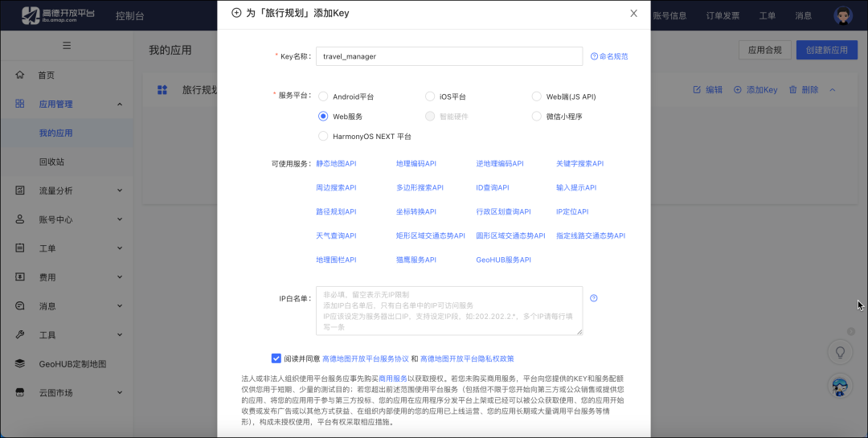Expand the 账号中心 sidebar menu

click(68, 219)
